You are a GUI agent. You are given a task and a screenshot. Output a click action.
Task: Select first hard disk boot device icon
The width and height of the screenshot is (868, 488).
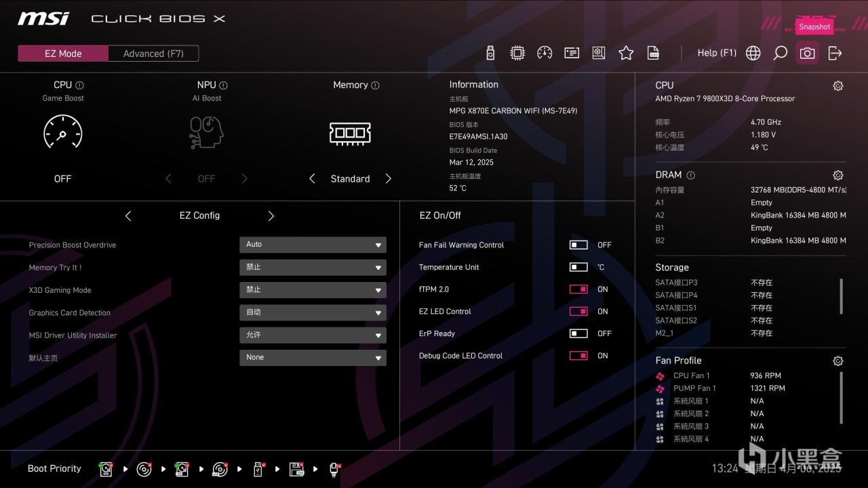click(106, 468)
